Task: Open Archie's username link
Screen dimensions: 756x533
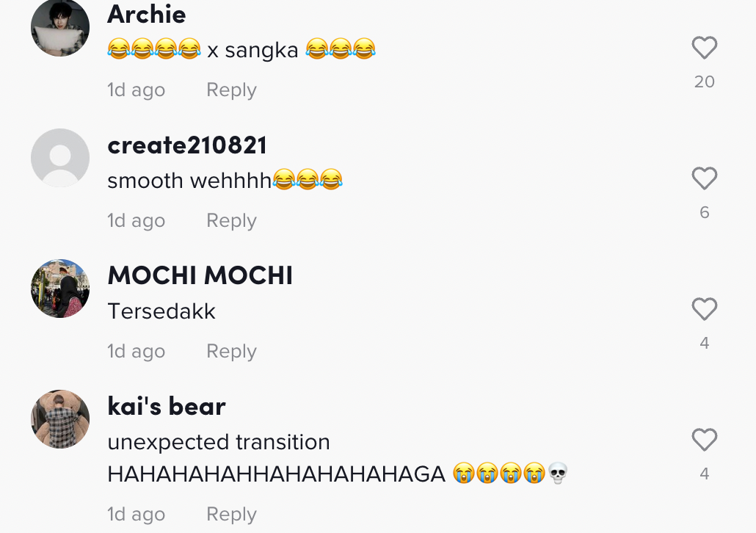Action: coord(147,14)
